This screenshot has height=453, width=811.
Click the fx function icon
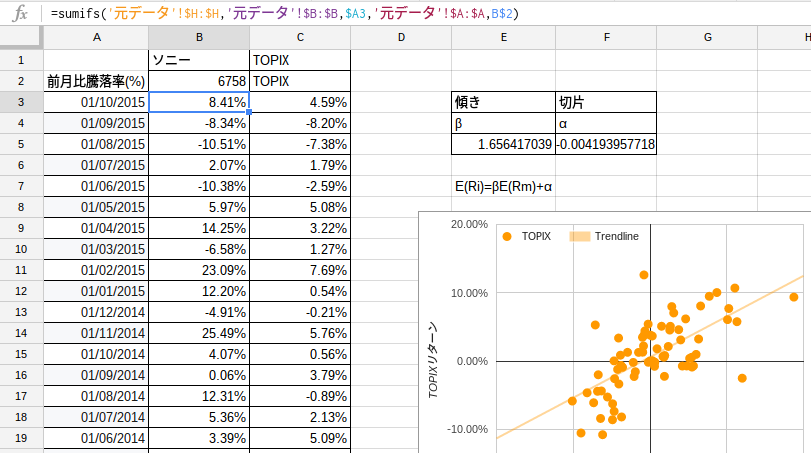pyautogui.click(x=20, y=13)
